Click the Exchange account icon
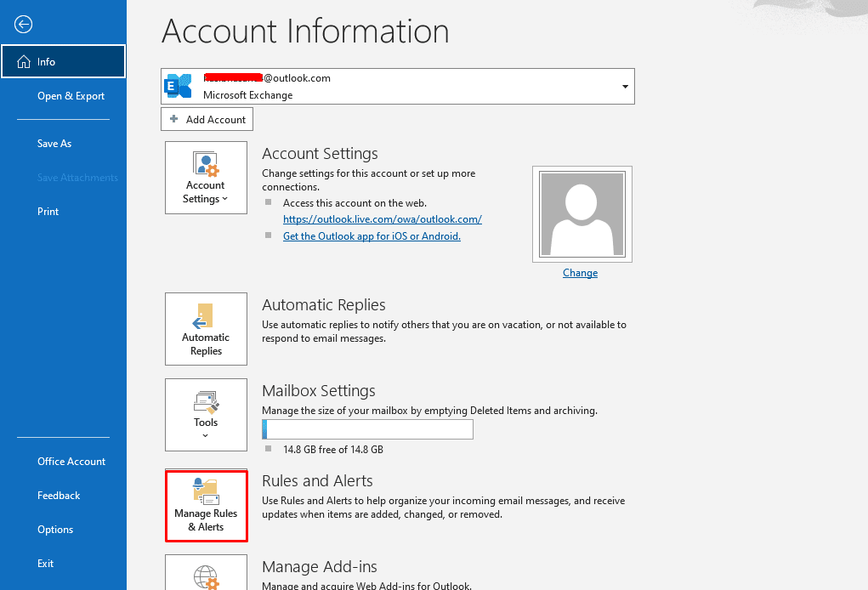Image resolution: width=868 pixels, height=590 pixels. pyautogui.click(x=179, y=87)
